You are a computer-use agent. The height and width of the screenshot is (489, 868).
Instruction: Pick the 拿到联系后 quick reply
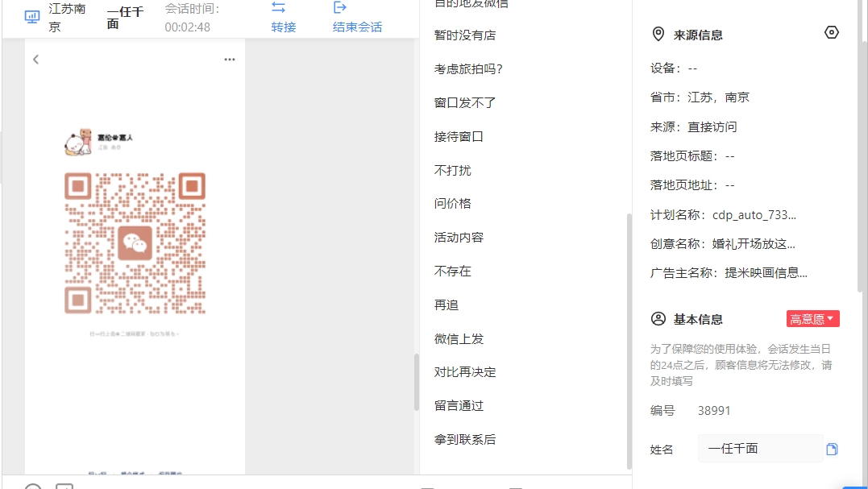[465, 439]
